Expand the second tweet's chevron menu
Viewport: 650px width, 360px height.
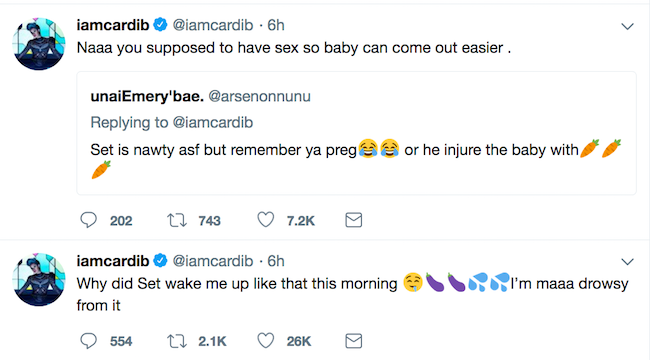tap(628, 262)
